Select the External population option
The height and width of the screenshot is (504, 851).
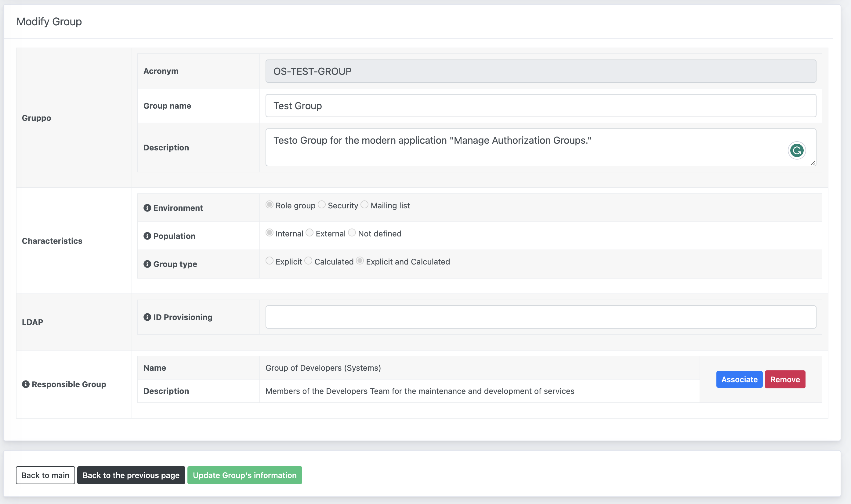click(x=309, y=233)
